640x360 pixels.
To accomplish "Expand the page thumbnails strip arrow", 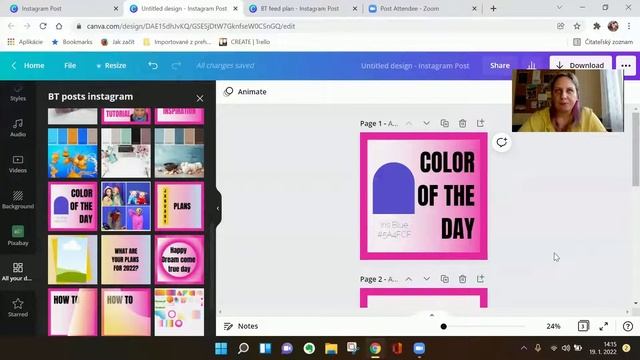I will (x=432, y=315).
